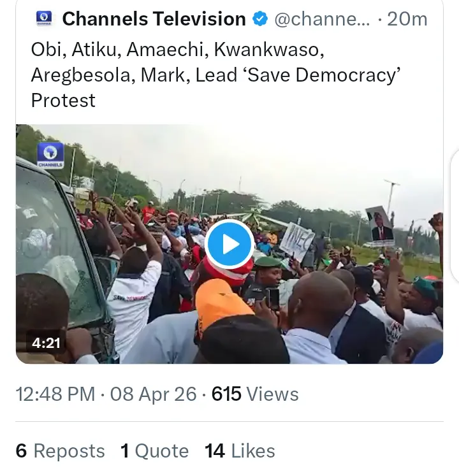Tap the vehicle windshield in video frame
The width and height of the screenshot is (459, 476).
(45, 242)
